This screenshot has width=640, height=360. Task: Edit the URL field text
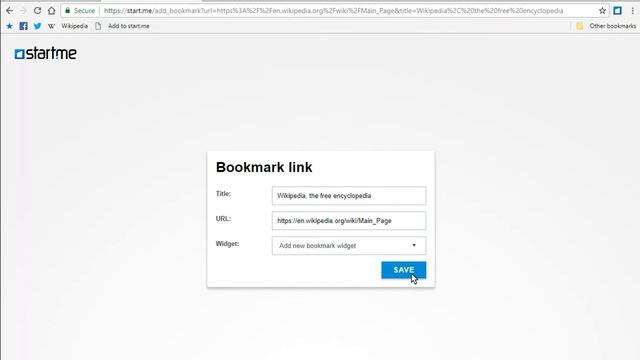tap(349, 221)
